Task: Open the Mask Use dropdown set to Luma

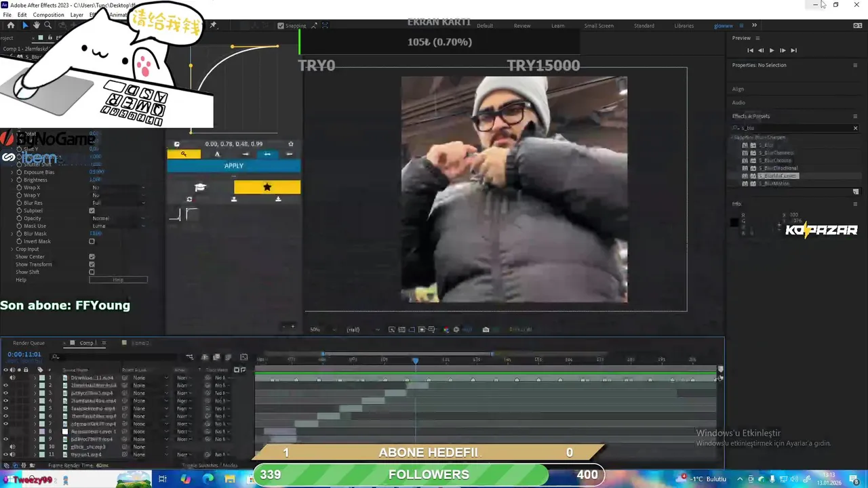Action: tap(119, 226)
